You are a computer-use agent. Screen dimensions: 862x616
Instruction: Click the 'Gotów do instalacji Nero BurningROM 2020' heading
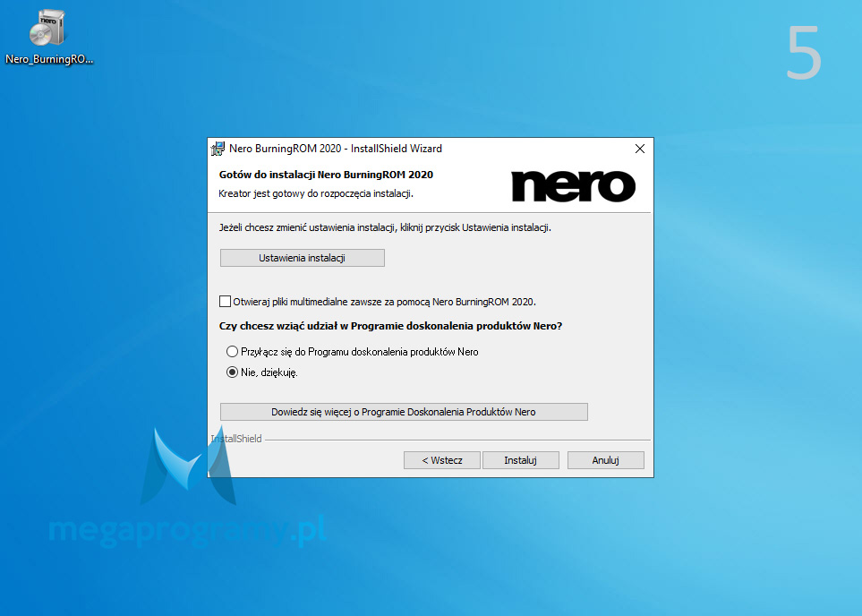coord(326,175)
